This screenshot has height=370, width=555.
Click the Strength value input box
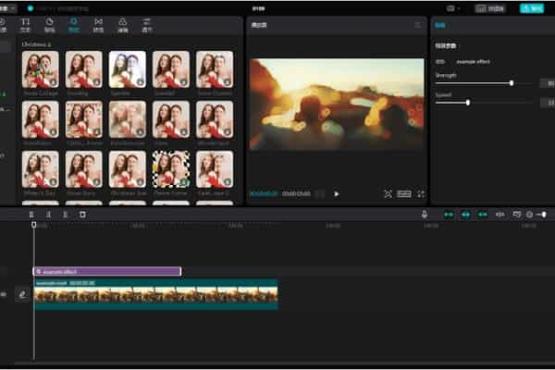click(x=548, y=83)
